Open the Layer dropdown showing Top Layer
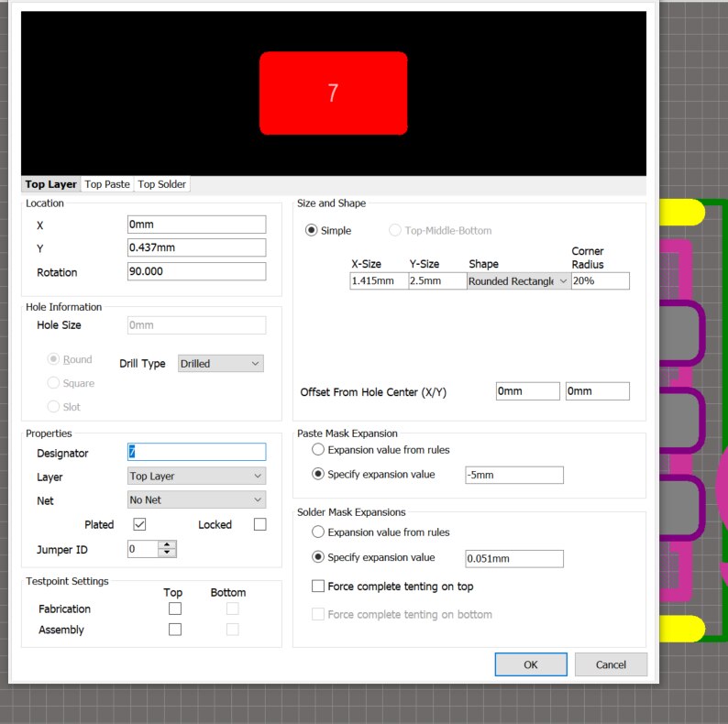 coord(196,476)
